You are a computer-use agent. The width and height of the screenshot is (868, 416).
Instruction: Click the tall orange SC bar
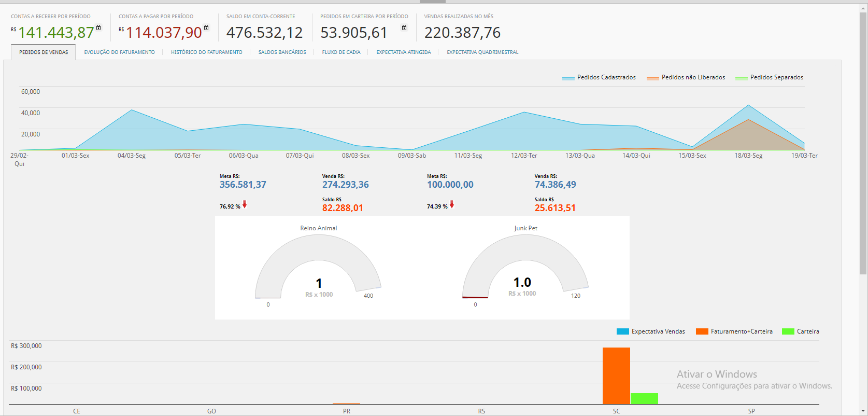pos(616,376)
